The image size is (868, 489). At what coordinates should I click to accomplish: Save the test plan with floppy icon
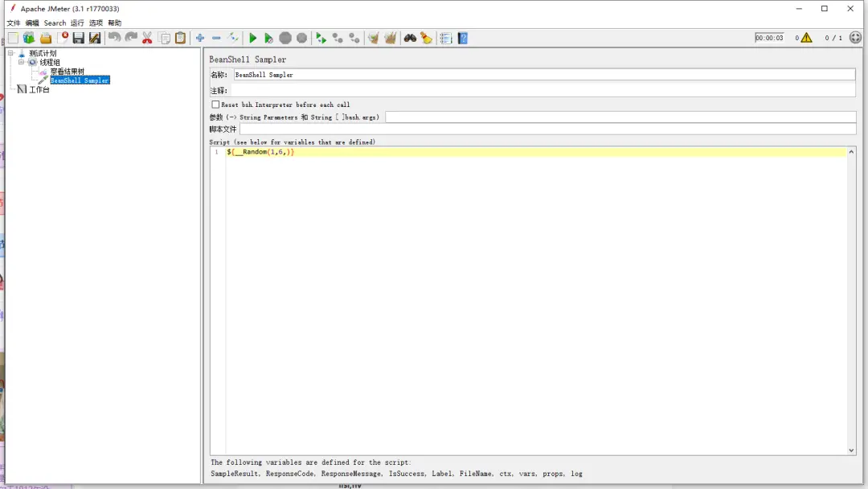79,39
